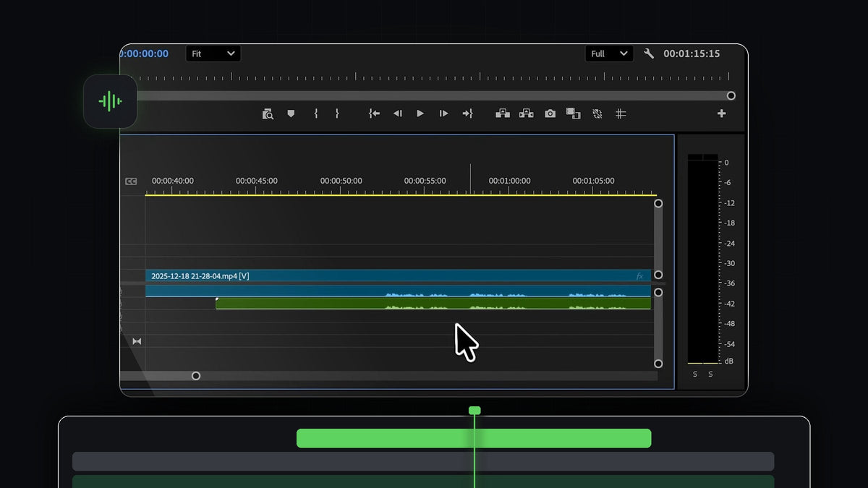Start playback with the Play button

[420, 114]
